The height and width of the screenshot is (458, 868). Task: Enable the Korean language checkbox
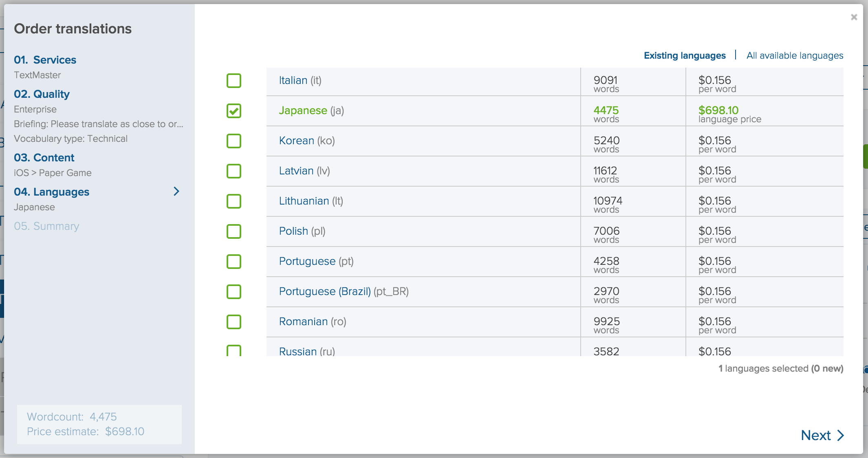tap(234, 141)
